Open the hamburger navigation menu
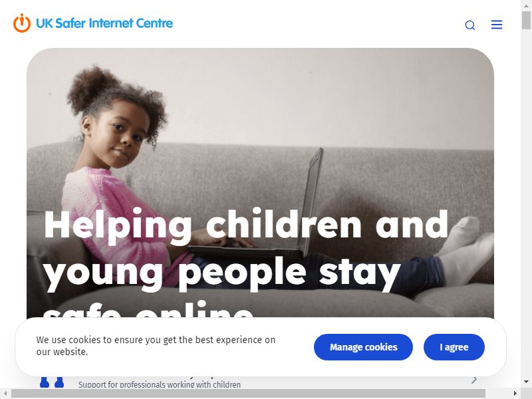This screenshot has height=399, width=532. (x=496, y=25)
